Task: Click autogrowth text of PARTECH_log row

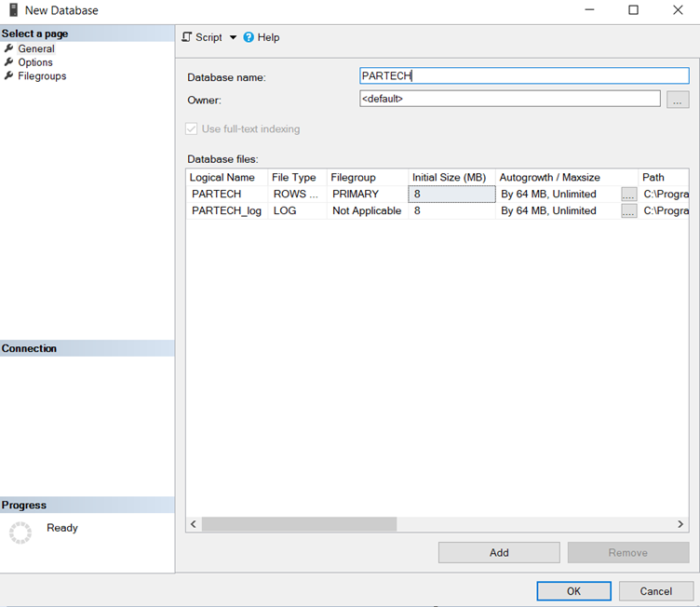Action: 548,210
